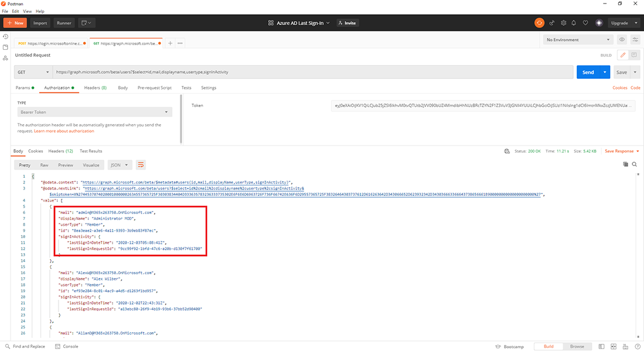This screenshot has height=352, width=644.
Task: Copy the response body to clipboard
Action: click(x=625, y=164)
